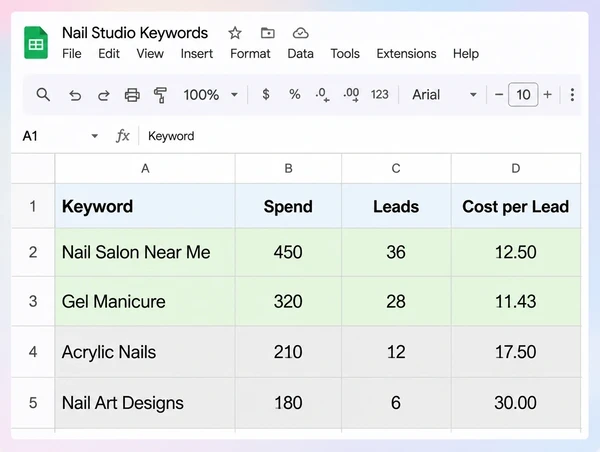
Task: Select column A header
Action: pos(145,168)
